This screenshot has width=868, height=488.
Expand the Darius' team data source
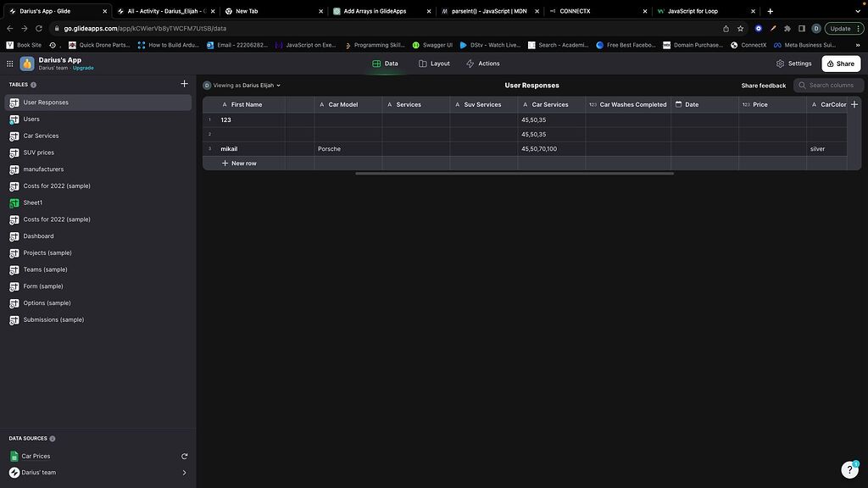[184, 472]
